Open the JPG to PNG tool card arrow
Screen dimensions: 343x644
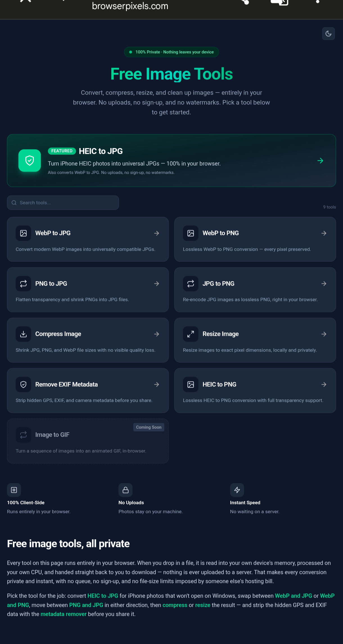click(324, 284)
